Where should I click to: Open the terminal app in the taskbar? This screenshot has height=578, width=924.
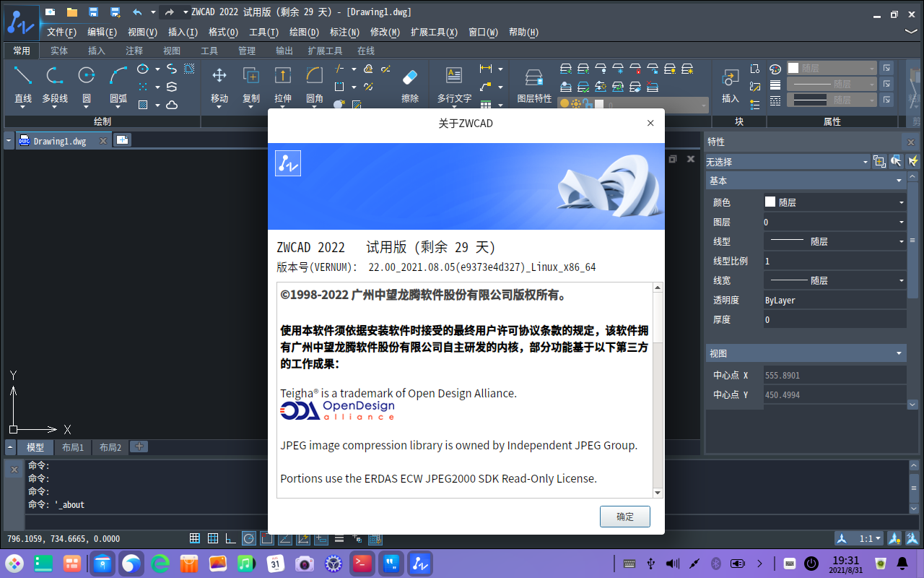[x=362, y=563]
